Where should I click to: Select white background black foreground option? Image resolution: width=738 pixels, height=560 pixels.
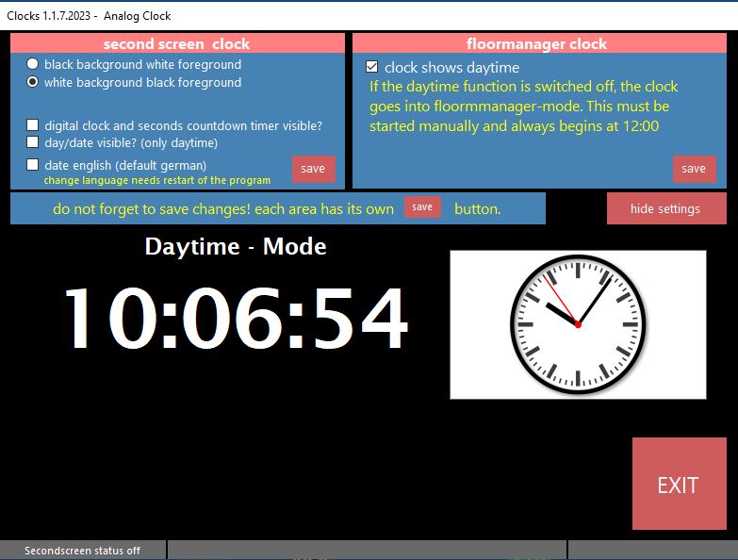[33, 82]
